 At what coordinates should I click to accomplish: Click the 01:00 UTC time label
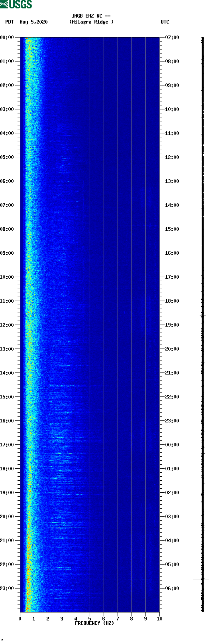(172, 469)
